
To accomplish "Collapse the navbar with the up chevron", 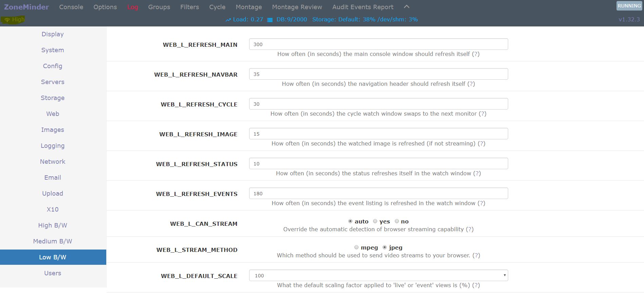I will pyautogui.click(x=407, y=7).
